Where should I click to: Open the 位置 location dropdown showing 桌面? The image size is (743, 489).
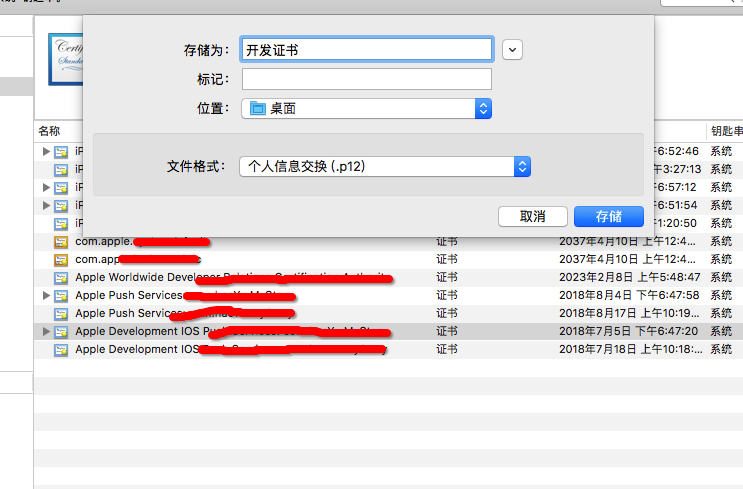pyautogui.click(x=367, y=109)
